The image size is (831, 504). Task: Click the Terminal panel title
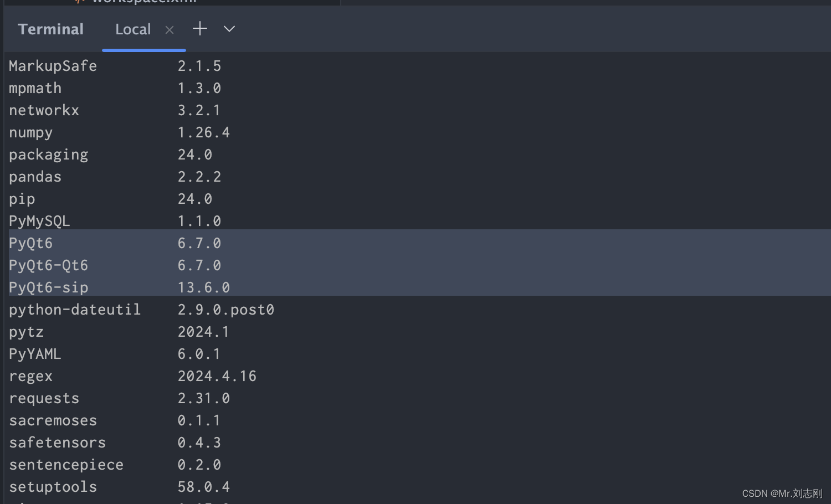coord(50,29)
